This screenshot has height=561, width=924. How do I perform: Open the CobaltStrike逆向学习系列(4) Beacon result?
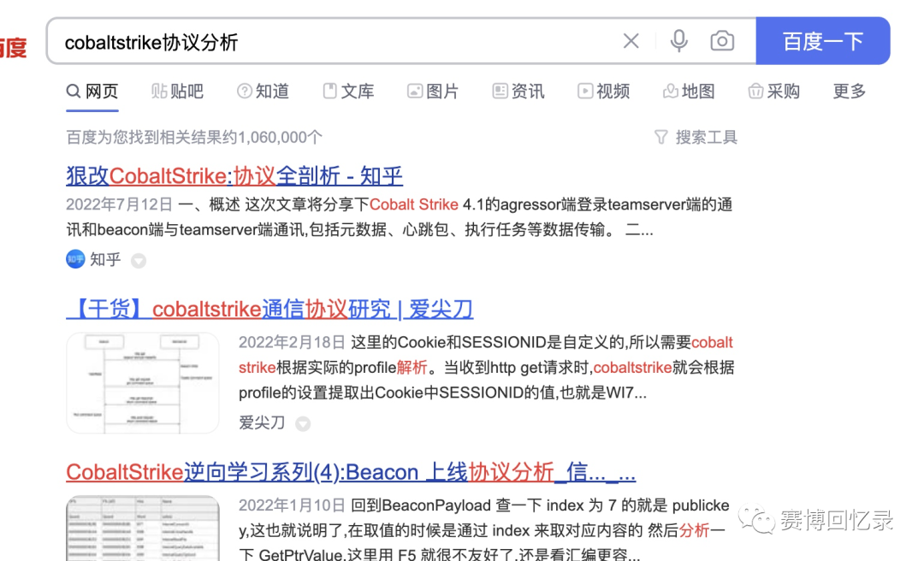click(351, 472)
